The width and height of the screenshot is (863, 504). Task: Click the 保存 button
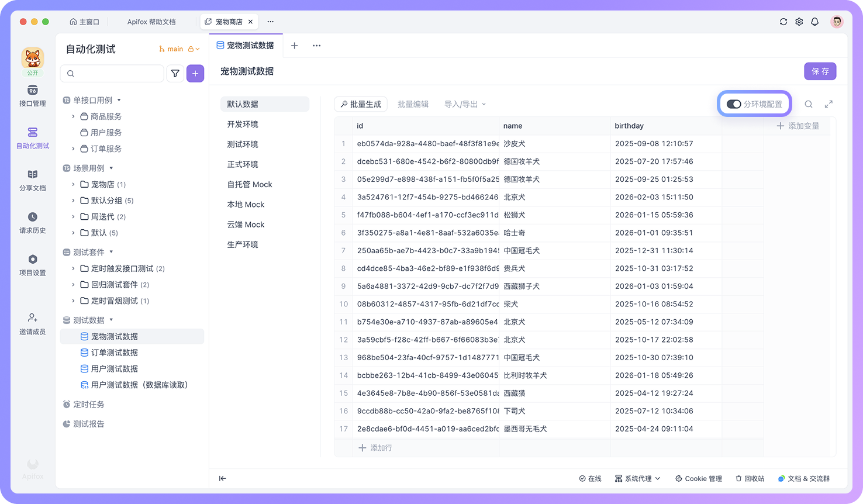point(820,71)
